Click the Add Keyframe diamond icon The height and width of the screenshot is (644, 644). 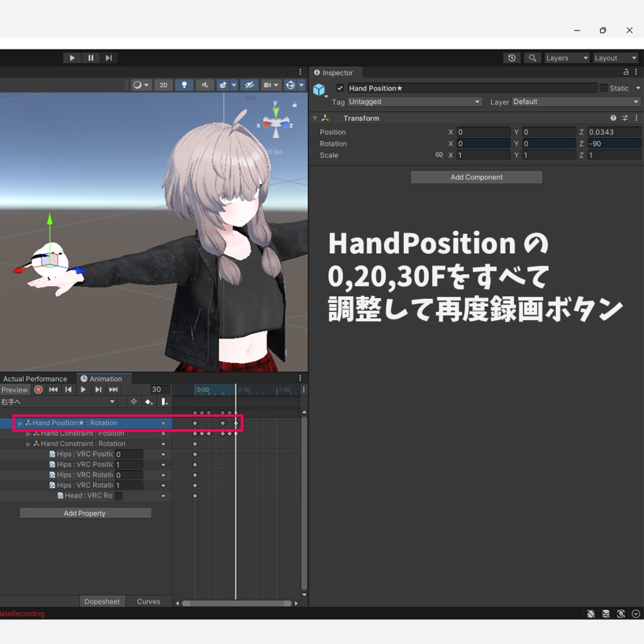(149, 402)
